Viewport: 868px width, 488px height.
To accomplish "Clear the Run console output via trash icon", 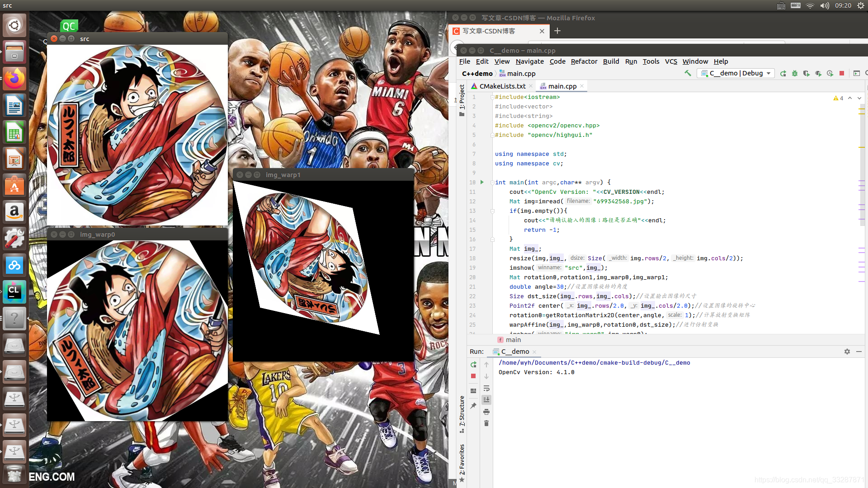I will (486, 423).
